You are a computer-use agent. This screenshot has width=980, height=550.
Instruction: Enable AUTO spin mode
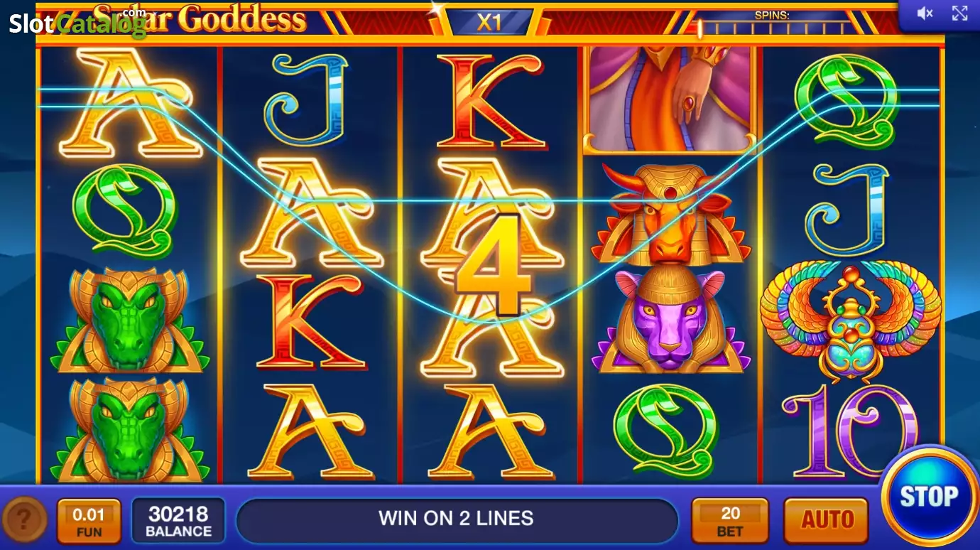coord(827,521)
